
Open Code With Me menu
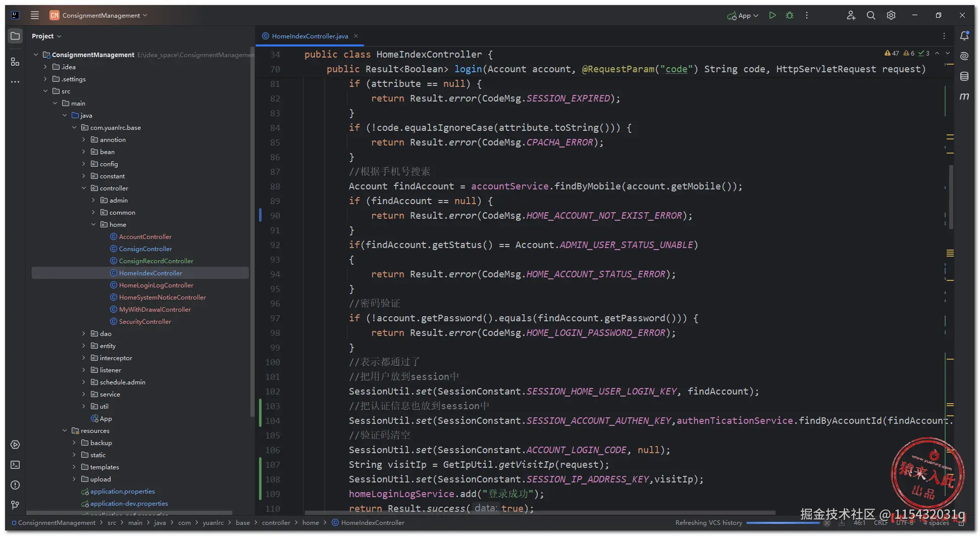(851, 15)
